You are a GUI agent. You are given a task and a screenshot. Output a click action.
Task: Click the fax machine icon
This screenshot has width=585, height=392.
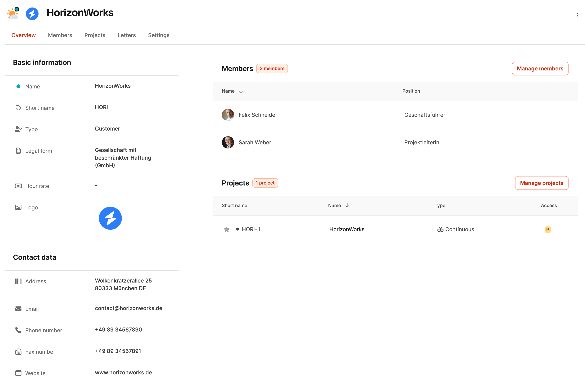click(x=18, y=351)
